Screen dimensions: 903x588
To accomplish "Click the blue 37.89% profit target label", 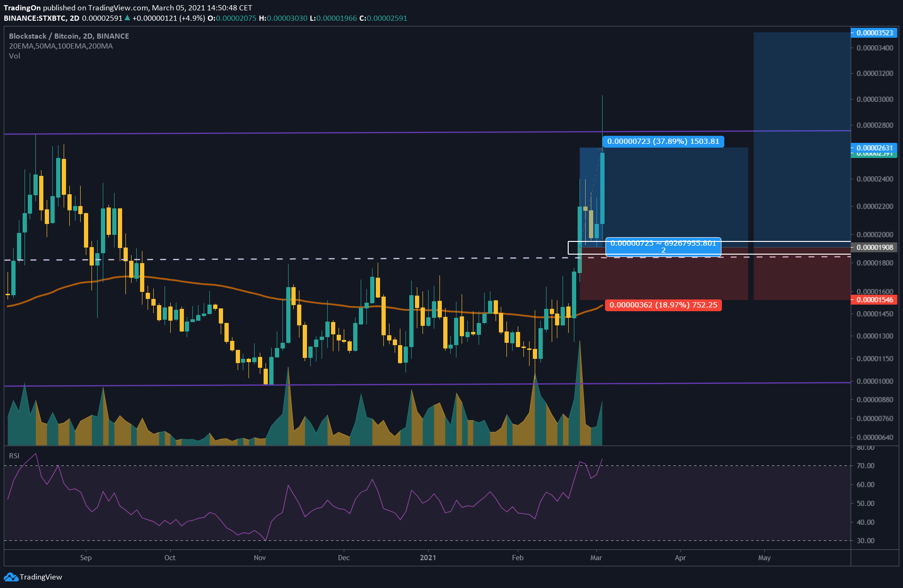I will (663, 141).
